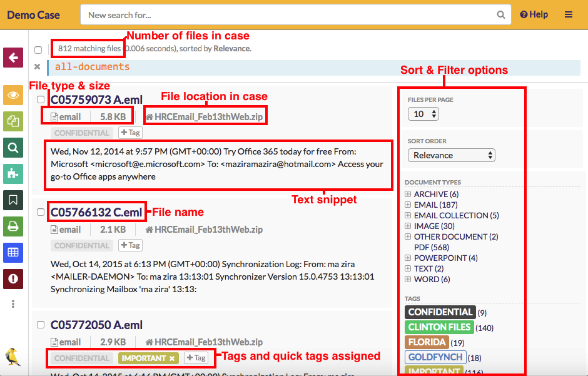The image size is (588, 376).
Task: Filter by PDF (568) document type
Action: coord(432,247)
